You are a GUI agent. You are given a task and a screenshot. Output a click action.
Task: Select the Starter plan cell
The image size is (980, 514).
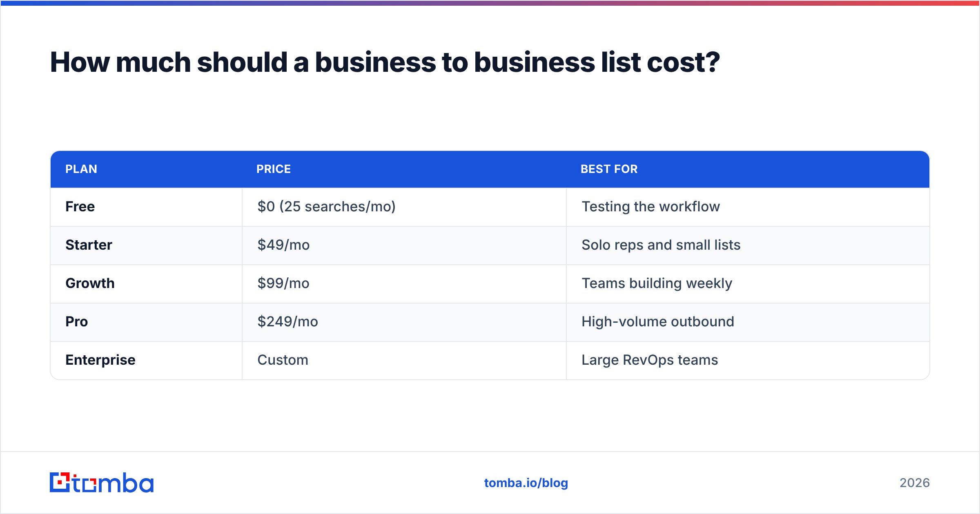(146, 245)
